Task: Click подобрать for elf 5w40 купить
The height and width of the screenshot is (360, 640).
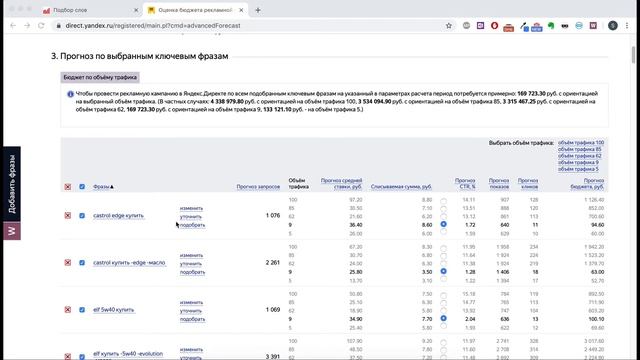Action: click(x=192, y=319)
